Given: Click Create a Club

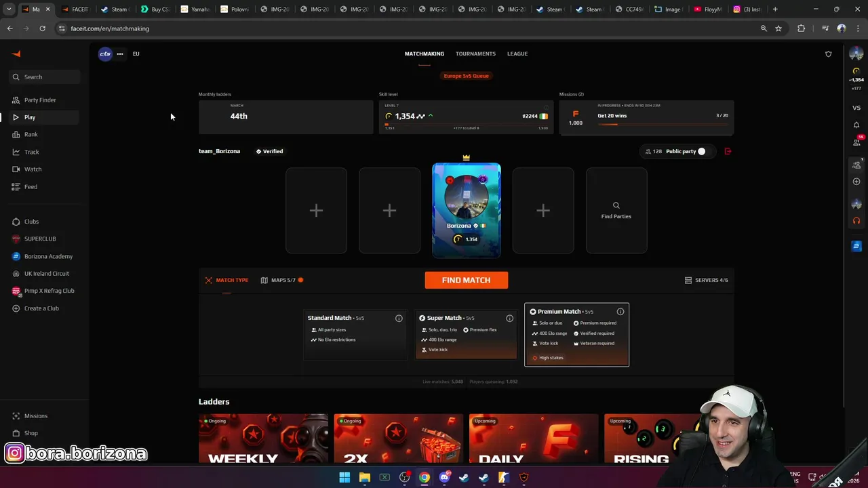Looking at the screenshot, I should coord(41,308).
